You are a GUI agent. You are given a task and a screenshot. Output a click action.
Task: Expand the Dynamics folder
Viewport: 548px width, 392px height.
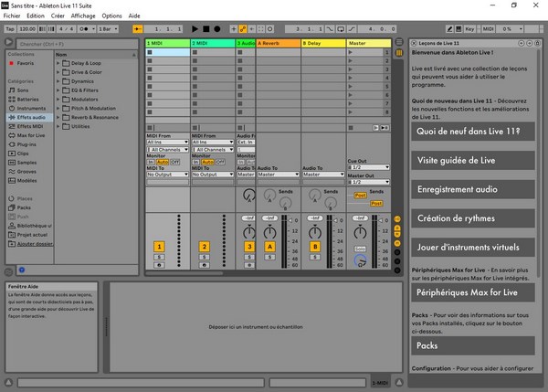(58, 81)
